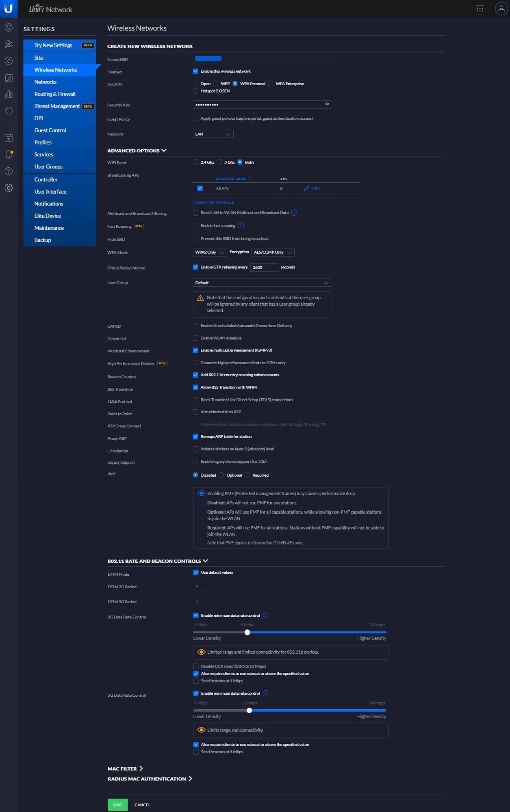The image size is (510, 812).
Task: Expand the MAC Filter section
Action: pyautogui.click(x=125, y=769)
